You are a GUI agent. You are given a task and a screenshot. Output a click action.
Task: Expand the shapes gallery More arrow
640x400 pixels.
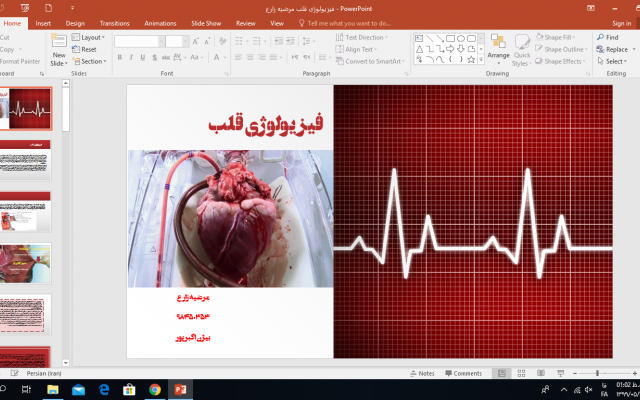(x=481, y=60)
